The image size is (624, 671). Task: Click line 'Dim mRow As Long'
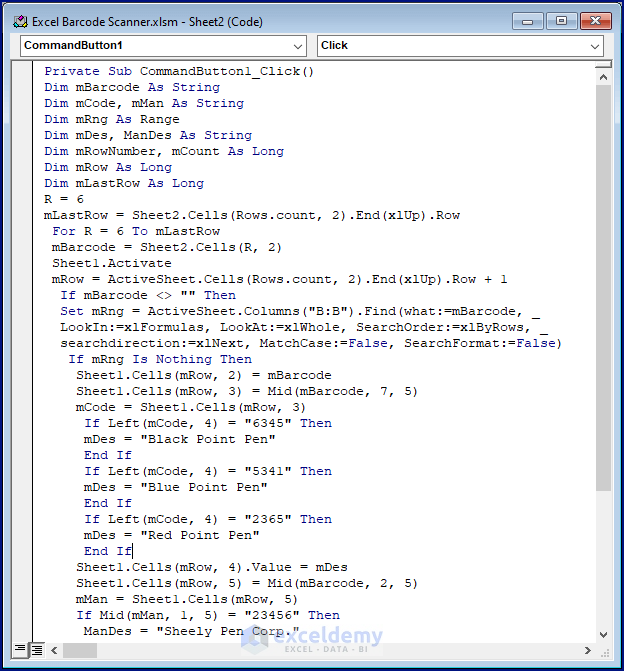coord(108,167)
